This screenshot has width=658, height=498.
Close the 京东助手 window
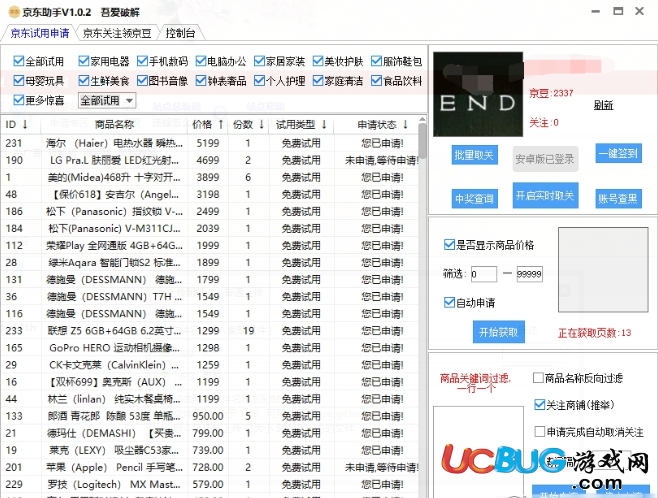[x=640, y=11]
